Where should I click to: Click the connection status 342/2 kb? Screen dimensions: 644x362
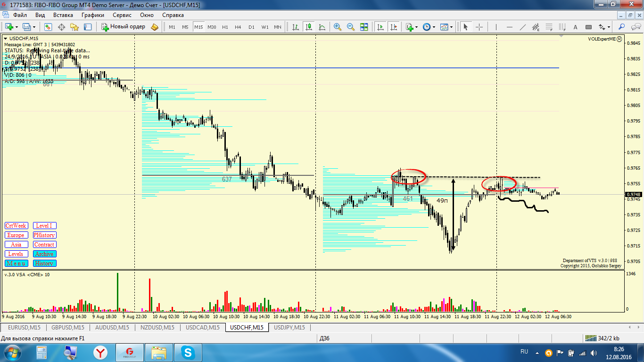click(x=602, y=338)
